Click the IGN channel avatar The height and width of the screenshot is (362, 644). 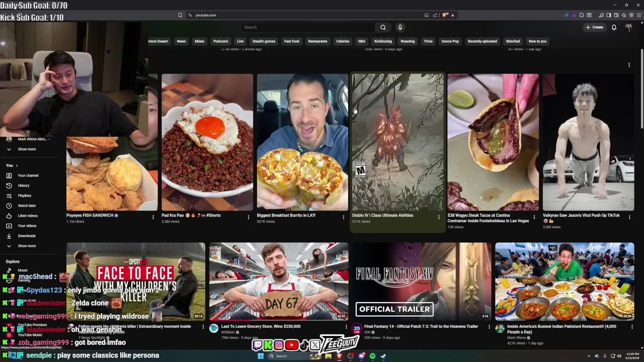(357, 328)
